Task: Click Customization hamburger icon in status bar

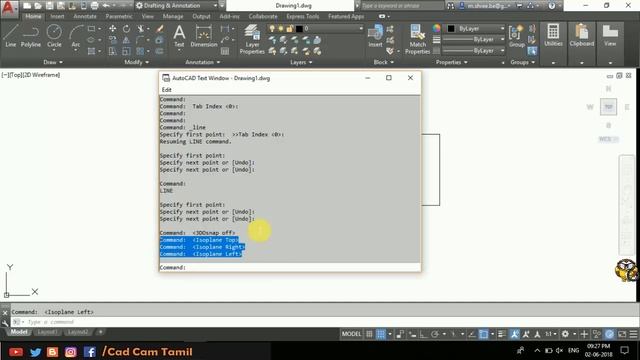Action: coord(633,334)
